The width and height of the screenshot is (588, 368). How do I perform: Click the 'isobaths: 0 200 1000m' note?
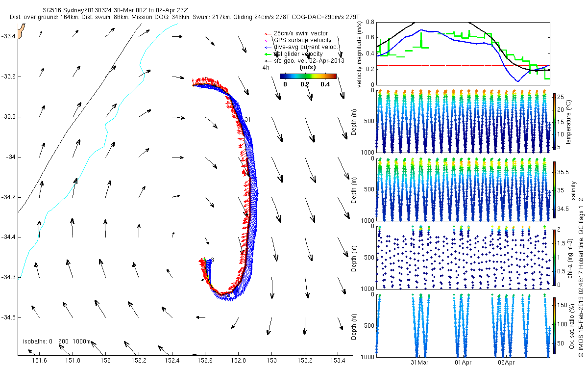point(57,341)
